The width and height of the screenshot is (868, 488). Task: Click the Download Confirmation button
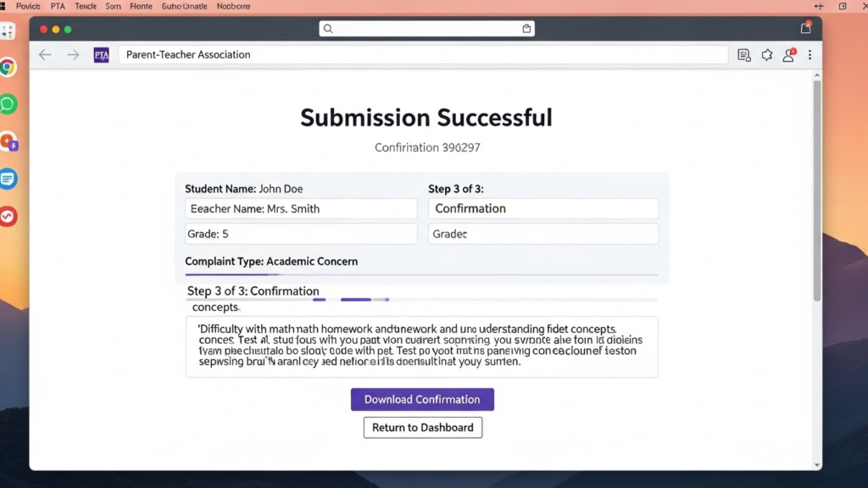pos(422,399)
